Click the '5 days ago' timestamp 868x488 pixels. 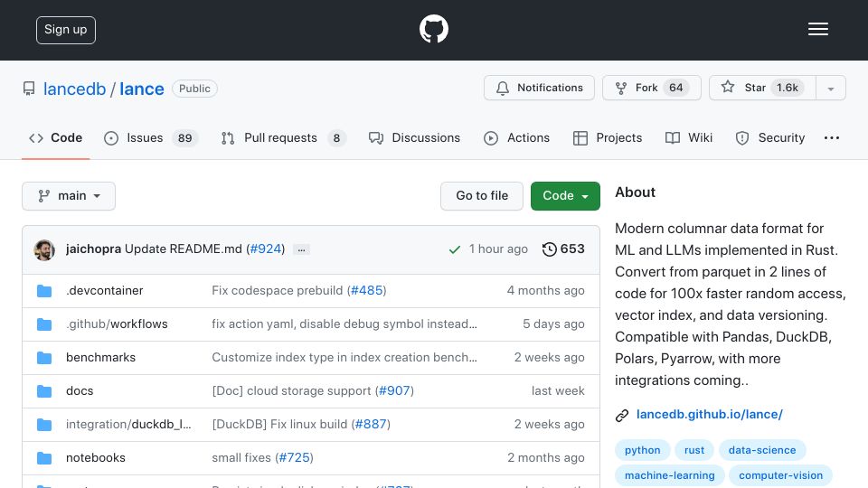click(x=553, y=324)
